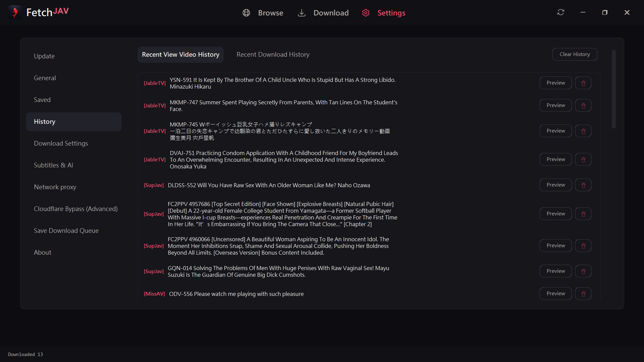This screenshot has height=362, width=644.
Task: Click the GQN-014 title text
Action: click(x=279, y=271)
